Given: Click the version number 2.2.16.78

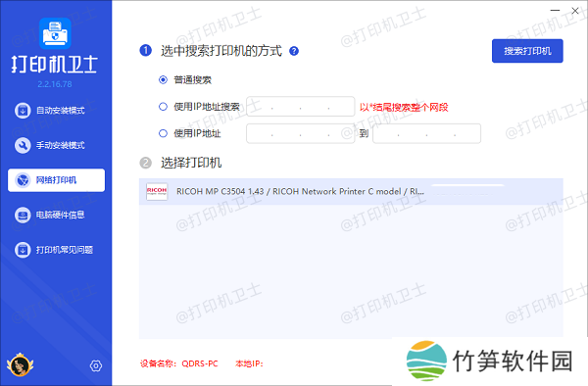Looking at the screenshot, I should [x=55, y=84].
